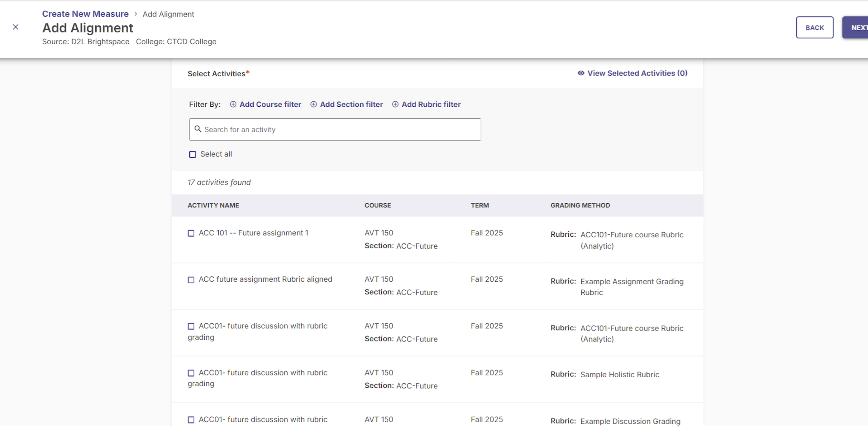
Task: Click the Search for an activity field
Action: pos(340,129)
